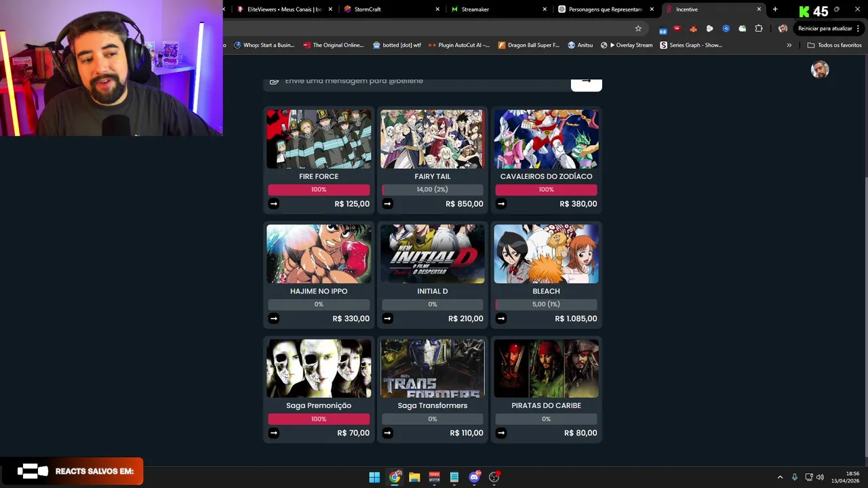Viewport: 868px width, 488px height.
Task: Click the CAVALEIROS DO ZODÍACO title
Action: tap(547, 176)
